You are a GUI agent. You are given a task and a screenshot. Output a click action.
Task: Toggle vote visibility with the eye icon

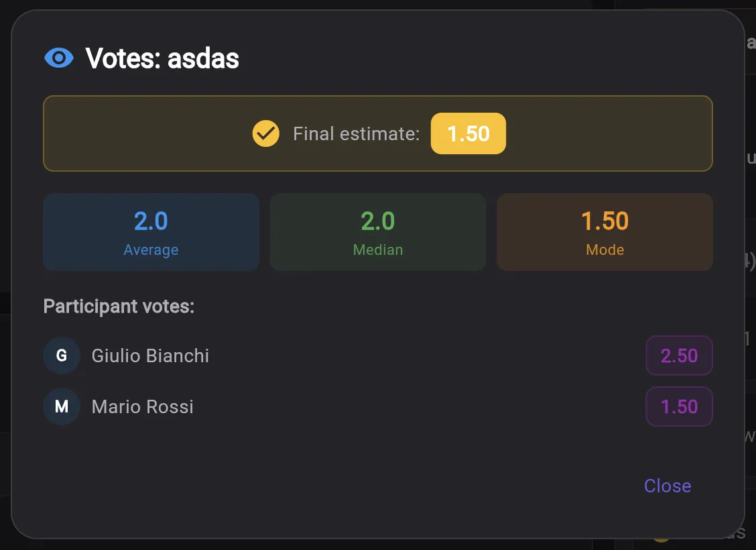point(60,58)
